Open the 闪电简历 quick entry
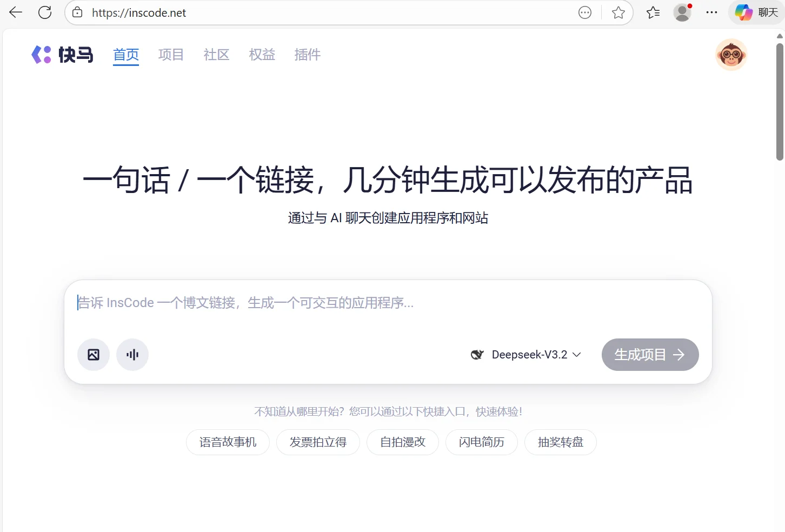The height and width of the screenshot is (532, 785). tap(481, 442)
